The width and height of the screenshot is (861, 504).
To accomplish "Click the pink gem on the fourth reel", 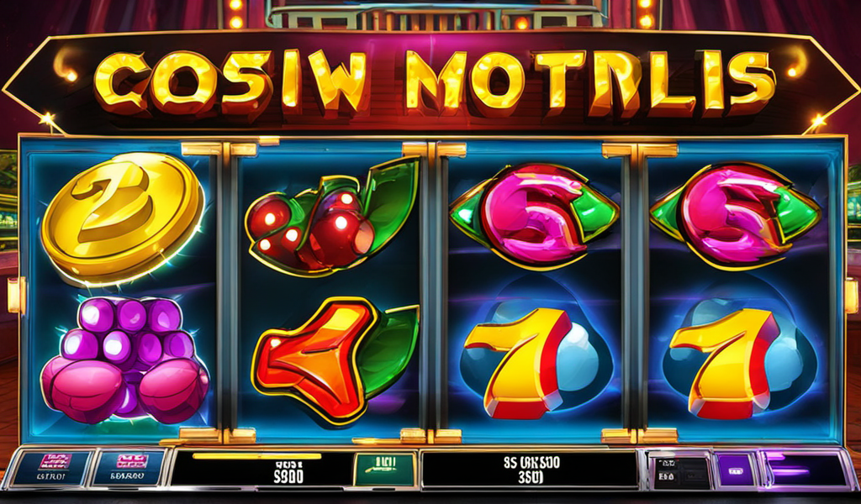I will pyautogui.click(x=735, y=216).
